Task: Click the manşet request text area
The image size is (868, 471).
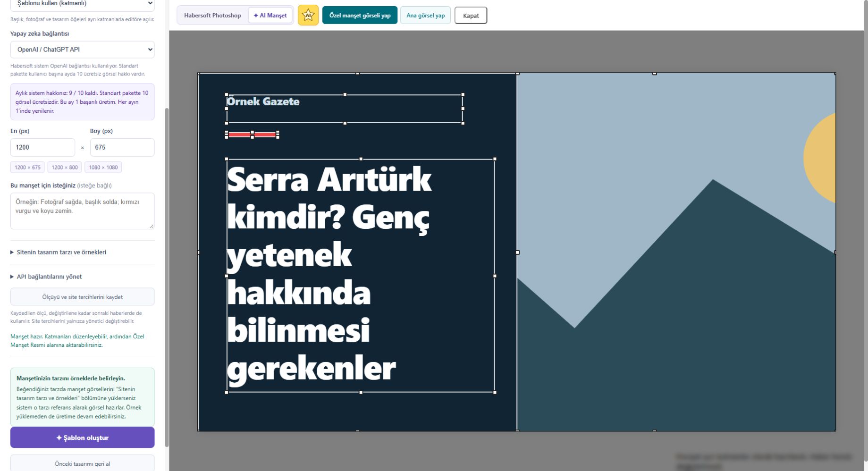Action: click(82, 211)
